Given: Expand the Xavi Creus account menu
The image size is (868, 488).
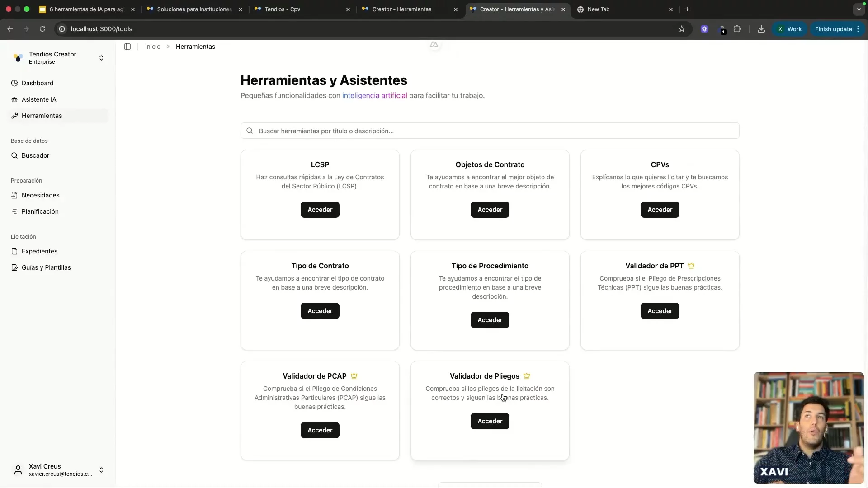Looking at the screenshot, I should pos(101,470).
